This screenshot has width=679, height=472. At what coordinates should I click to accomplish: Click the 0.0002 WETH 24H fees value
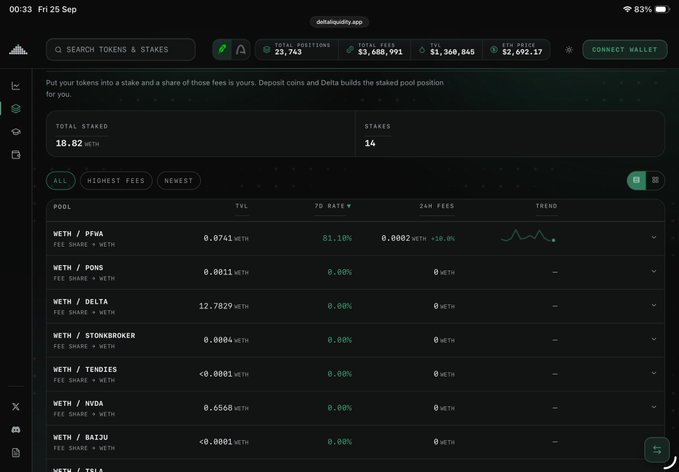[x=404, y=238]
